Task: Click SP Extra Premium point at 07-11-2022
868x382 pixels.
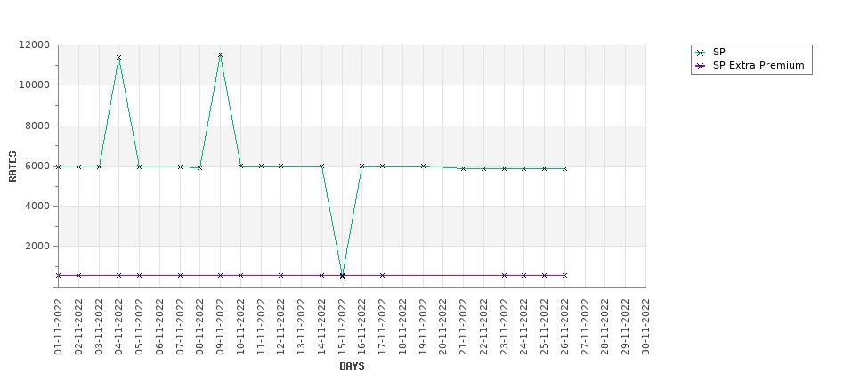Action: pyautogui.click(x=180, y=276)
